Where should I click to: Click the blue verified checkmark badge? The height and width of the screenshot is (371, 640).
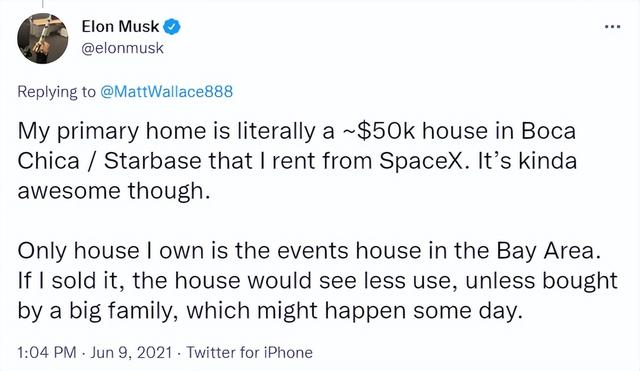[172, 27]
